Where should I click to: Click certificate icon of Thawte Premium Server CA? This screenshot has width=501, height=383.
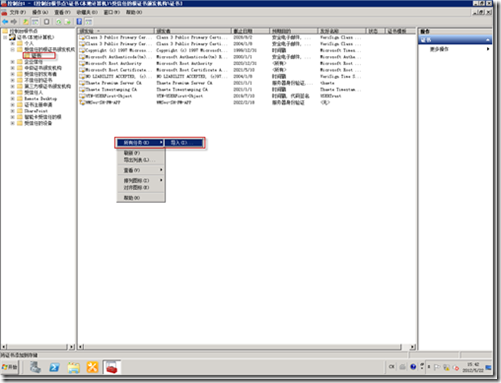[82, 83]
